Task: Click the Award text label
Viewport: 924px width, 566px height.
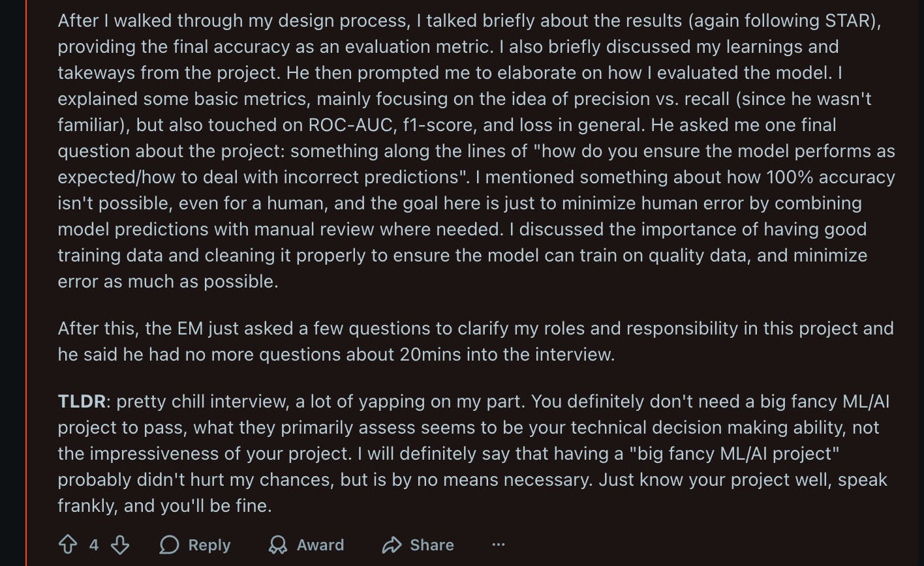Action: [320, 544]
